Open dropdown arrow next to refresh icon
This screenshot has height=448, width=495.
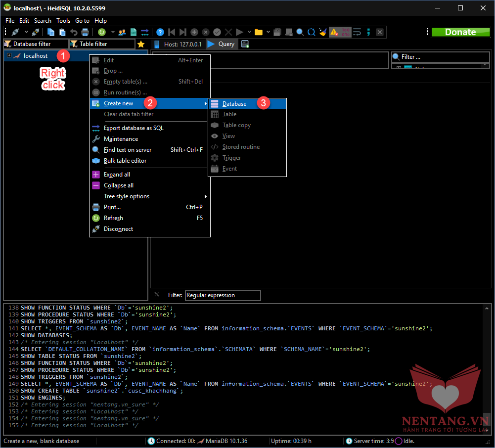[112, 32]
